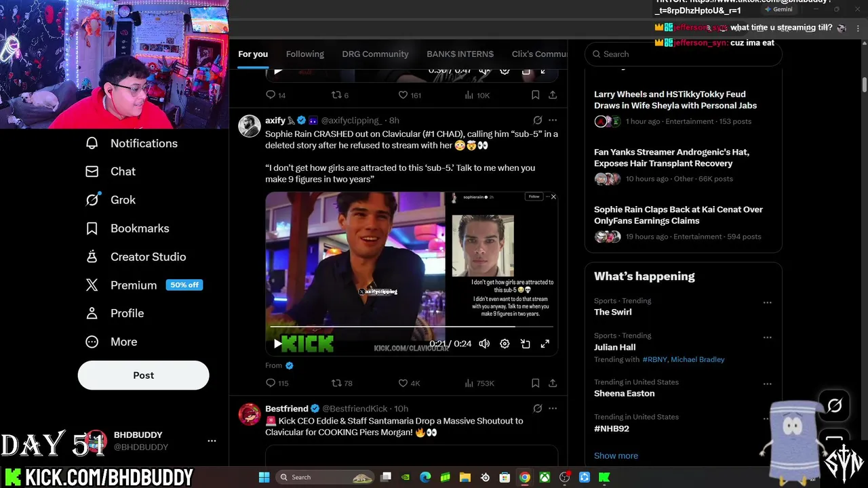Open the Clix's Community tab
Viewport: 868px width, 488px height.
tap(539, 54)
